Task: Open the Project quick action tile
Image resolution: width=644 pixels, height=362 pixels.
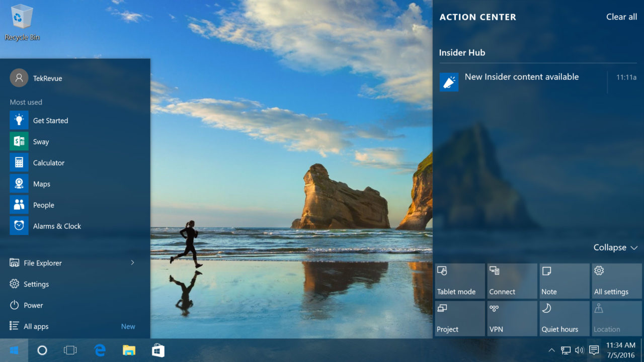Action: coord(460,319)
